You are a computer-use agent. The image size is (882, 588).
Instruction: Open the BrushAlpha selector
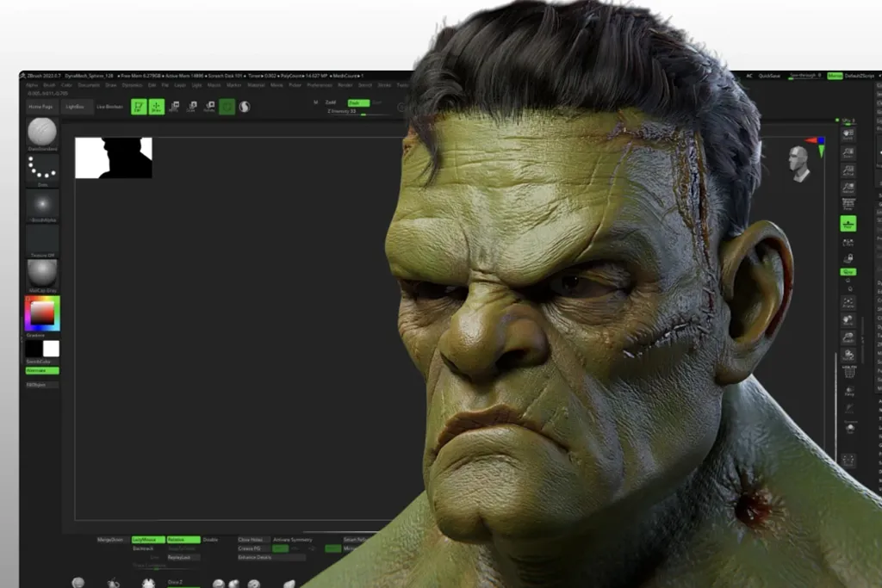(42, 207)
